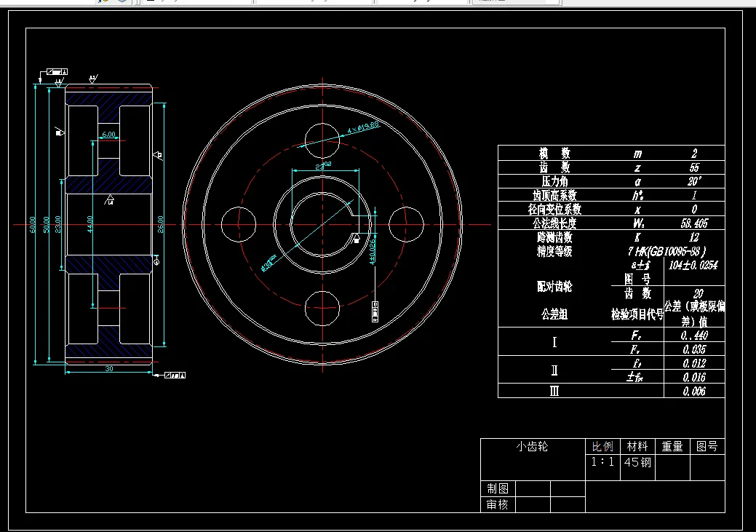Click the 重量 header in title block

pos(672,447)
